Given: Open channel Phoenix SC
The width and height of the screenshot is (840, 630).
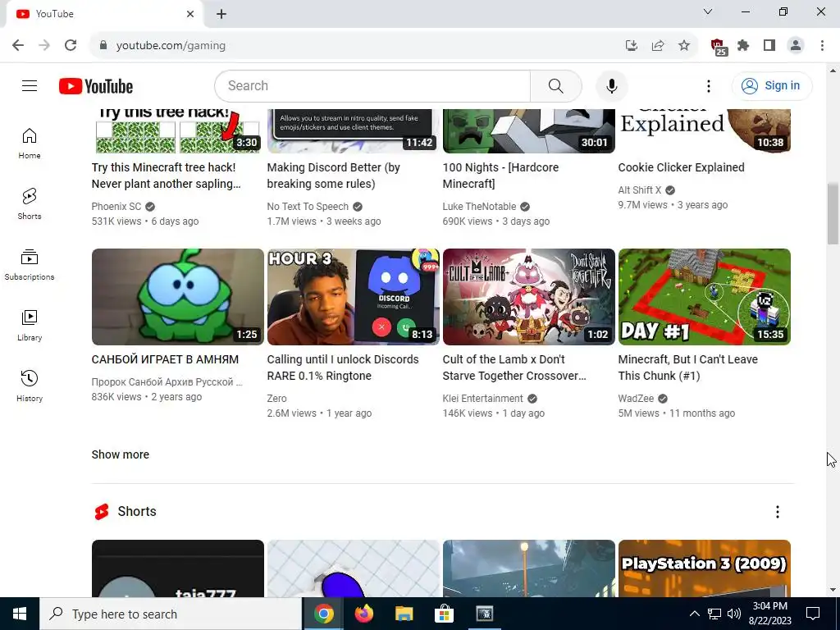Looking at the screenshot, I should (x=116, y=206).
